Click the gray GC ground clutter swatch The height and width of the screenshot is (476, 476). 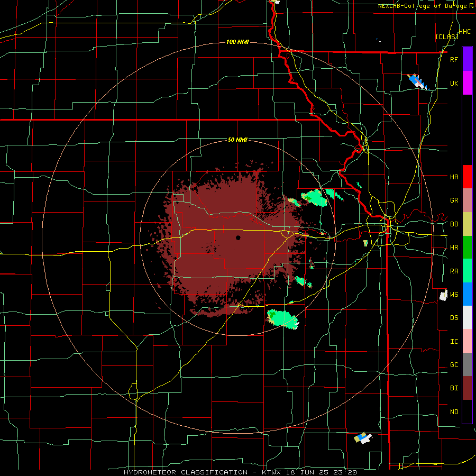tap(467, 364)
